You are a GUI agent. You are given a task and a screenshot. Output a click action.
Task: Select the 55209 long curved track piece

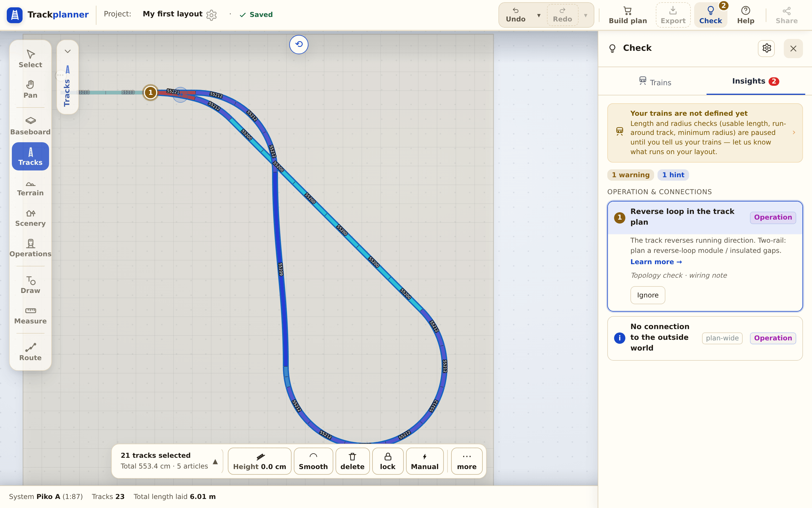pyautogui.click(x=281, y=269)
